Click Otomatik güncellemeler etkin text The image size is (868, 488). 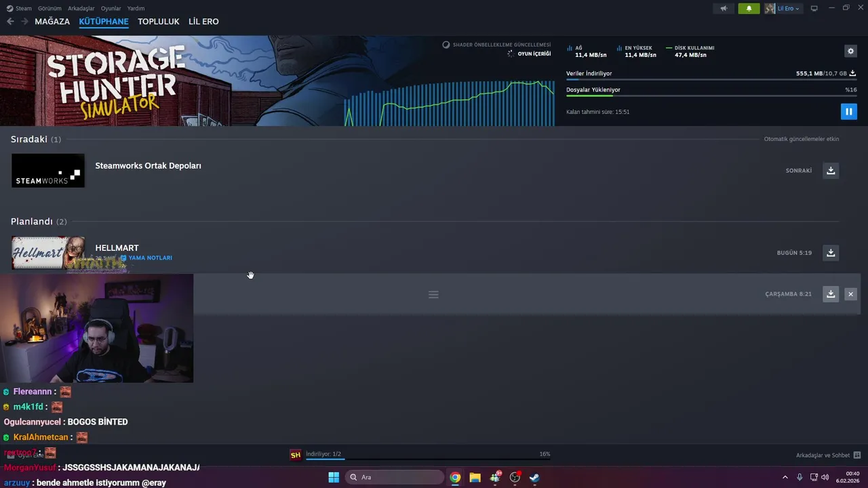click(x=802, y=139)
